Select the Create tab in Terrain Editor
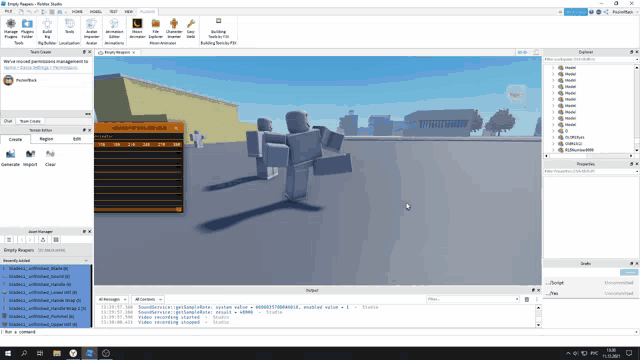The height and width of the screenshot is (360, 640). click(16, 139)
